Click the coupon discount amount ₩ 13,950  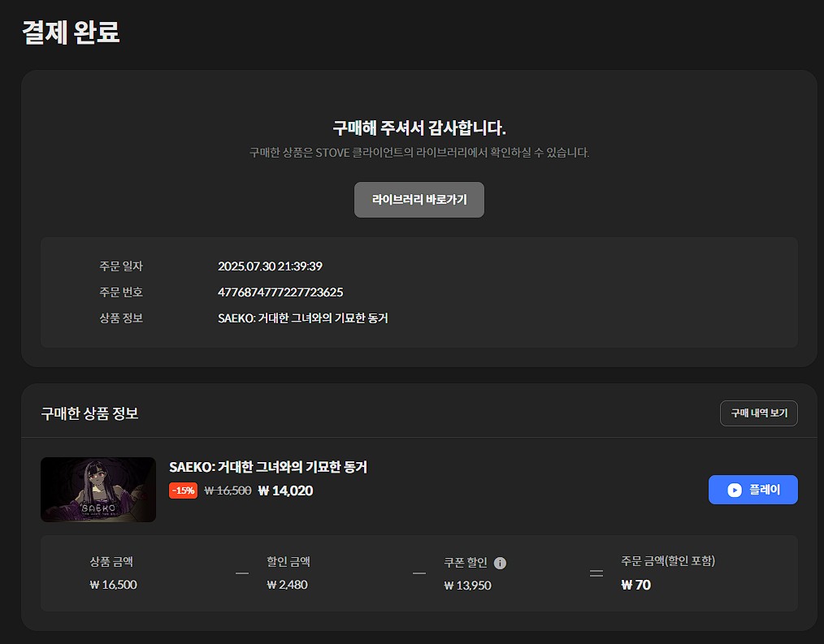(x=467, y=586)
